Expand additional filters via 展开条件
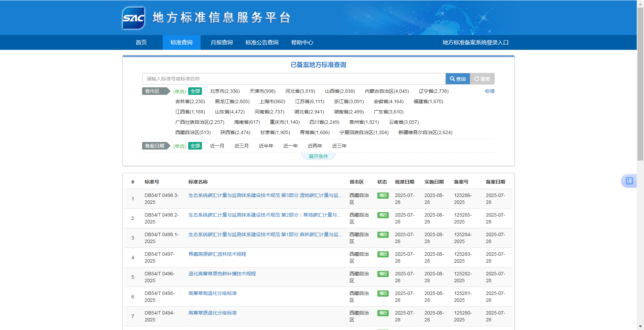 coord(318,156)
